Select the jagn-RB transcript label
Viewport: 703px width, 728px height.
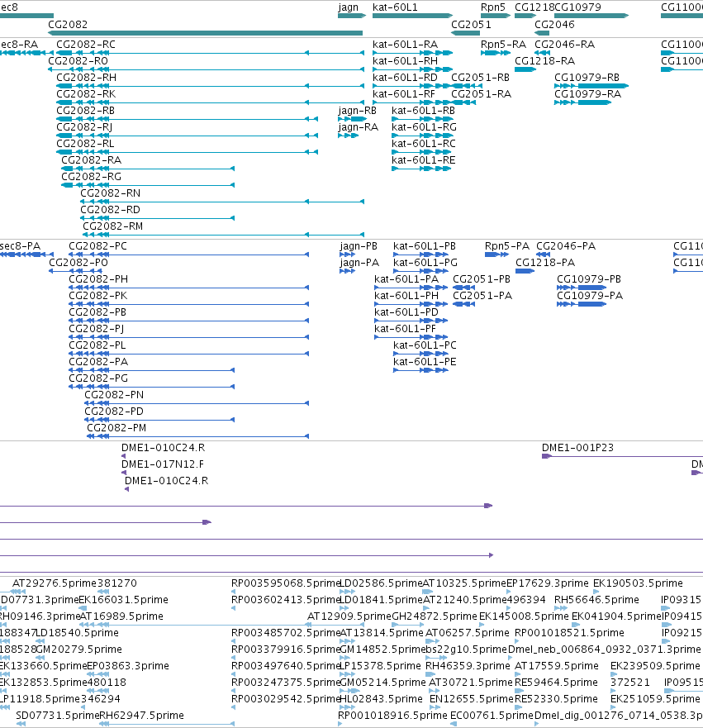click(x=358, y=111)
